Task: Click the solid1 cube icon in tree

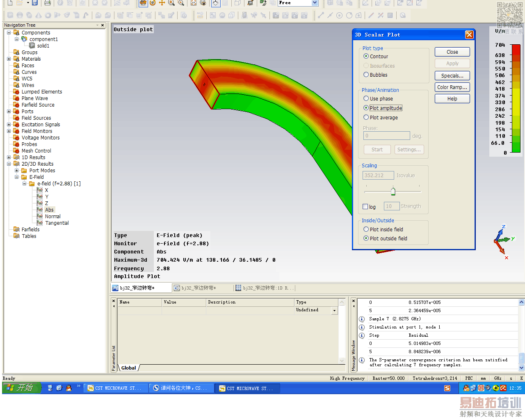Action: [x=32, y=46]
